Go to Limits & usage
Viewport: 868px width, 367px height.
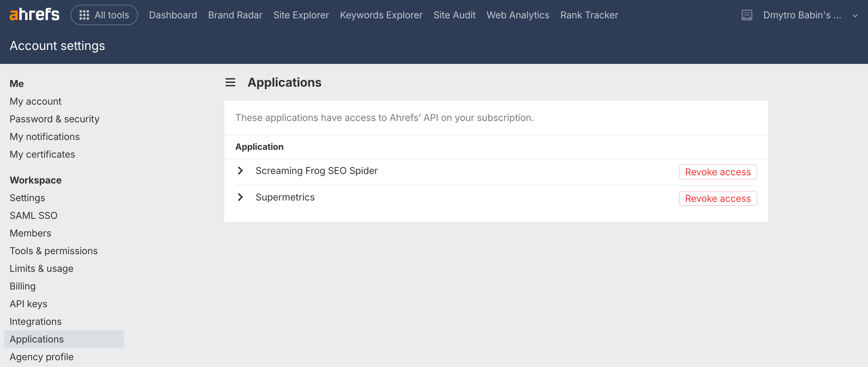click(x=41, y=268)
